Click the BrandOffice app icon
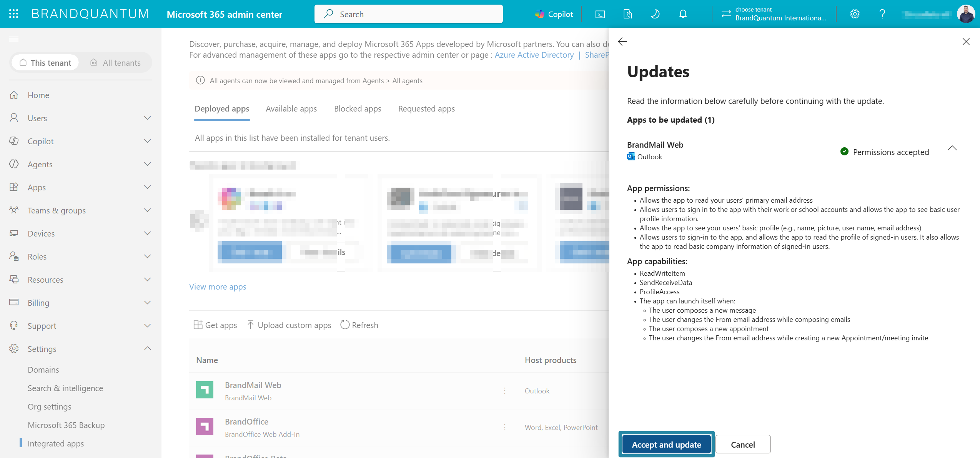The height and width of the screenshot is (458, 980). pyautogui.click(x=205, y=426)
